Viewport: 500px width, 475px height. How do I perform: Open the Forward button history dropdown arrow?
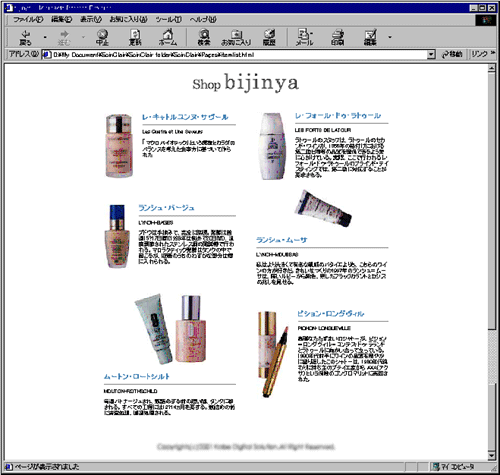(83, 37)
